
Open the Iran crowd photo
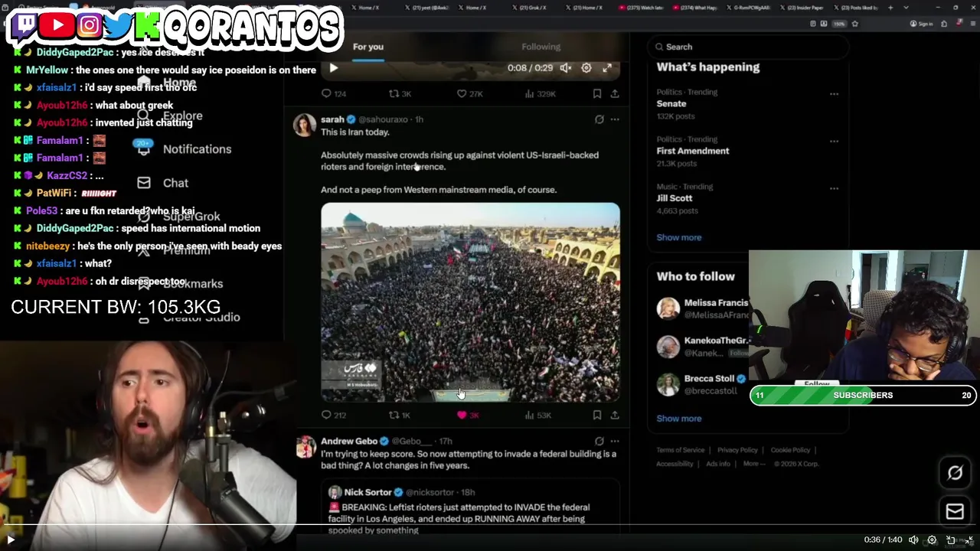[470, 302]
